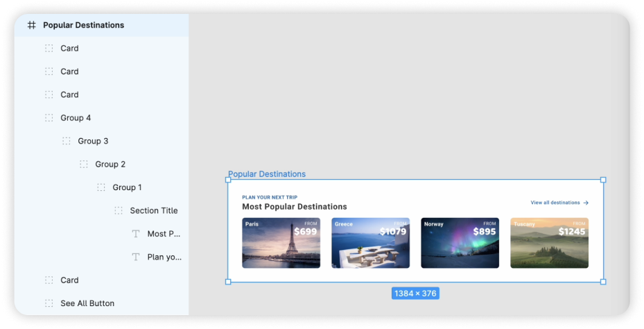This screenshot has width=644, height=329.
Task: Click the Popular Destinations frame label on canvas
Action: 267,174
